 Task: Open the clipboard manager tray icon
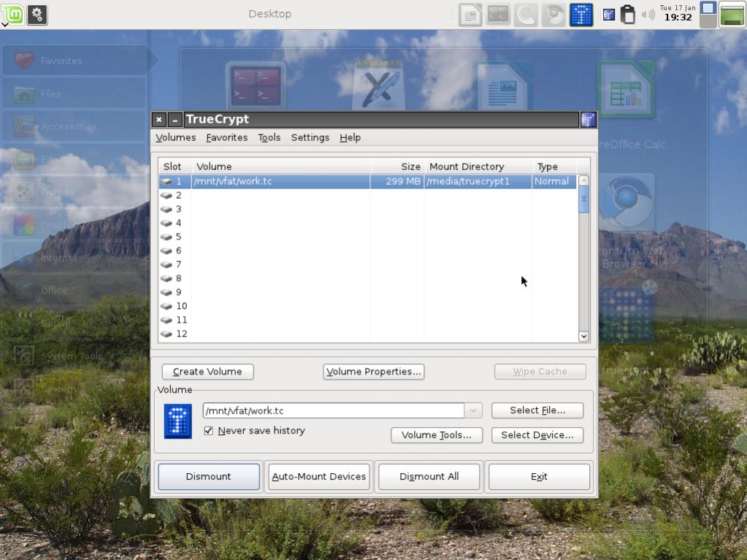pos(627,15)
